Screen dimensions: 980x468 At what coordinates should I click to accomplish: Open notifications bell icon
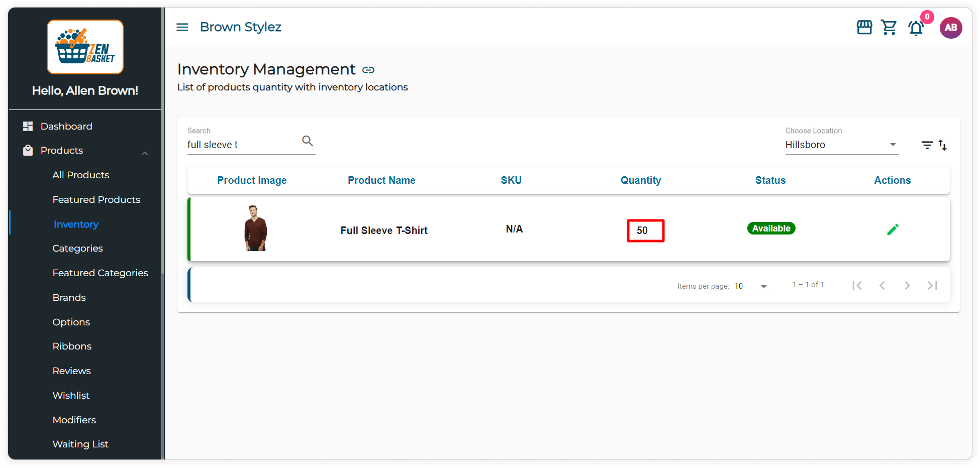pos(916,28)
